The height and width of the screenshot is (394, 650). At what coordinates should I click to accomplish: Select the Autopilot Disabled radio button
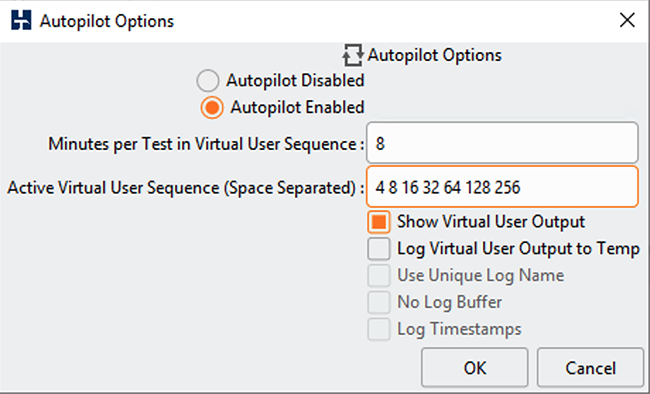pyautogui.click(x=208, y=80)
